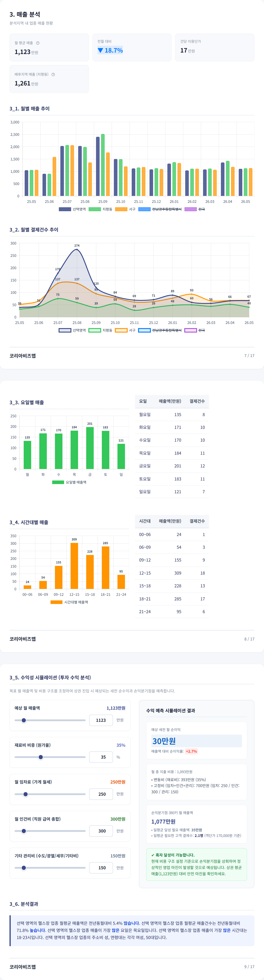Image resolution: width=264 pixels, height=980 pixels.
Task: Click the 수익 예측 시뮬레이션 결과 title
Action: (171, 711)
